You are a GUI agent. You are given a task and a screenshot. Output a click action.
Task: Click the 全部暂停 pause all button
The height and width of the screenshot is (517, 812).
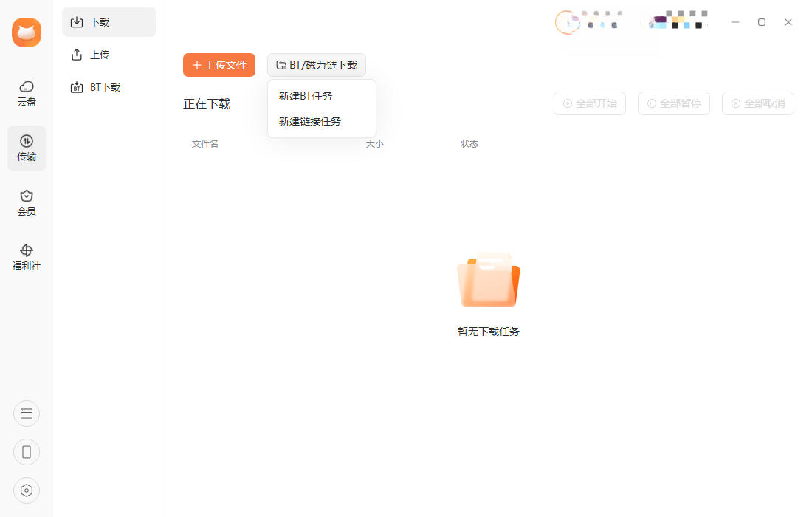coord(674,103)
